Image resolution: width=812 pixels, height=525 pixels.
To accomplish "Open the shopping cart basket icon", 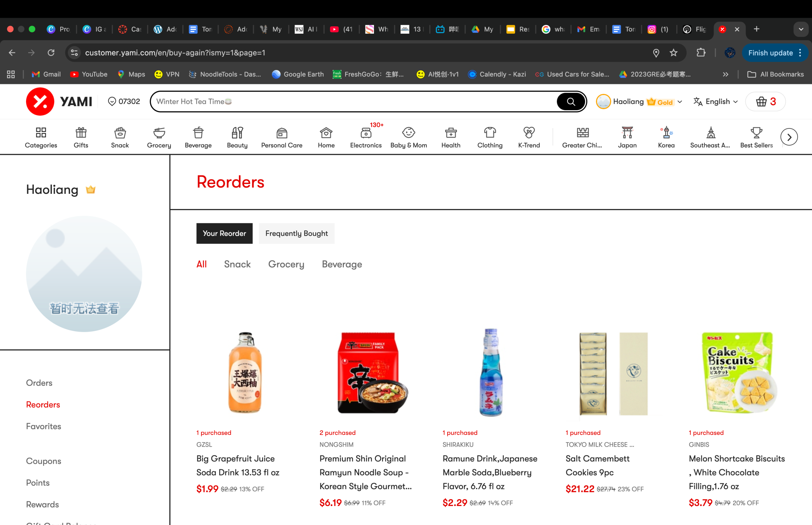I will pos(761,102).
